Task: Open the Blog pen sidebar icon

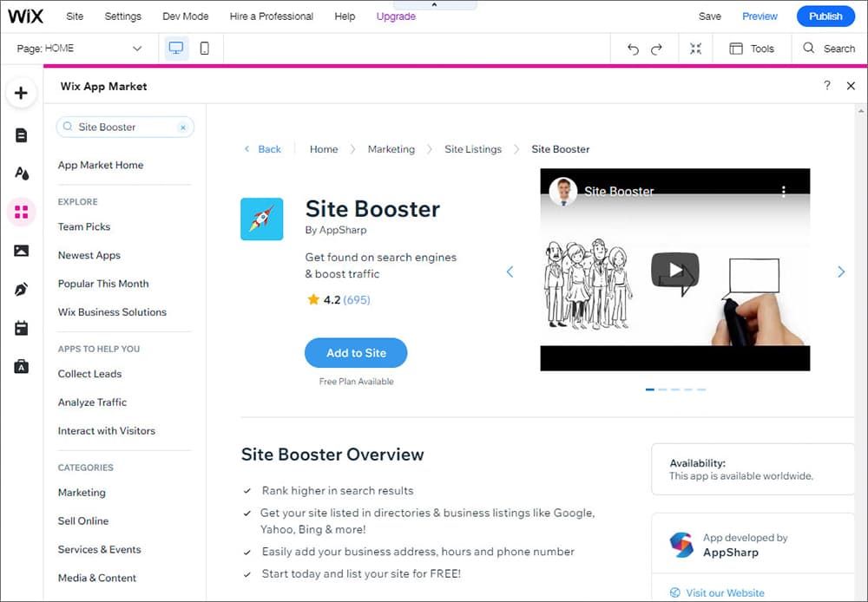Action: point(21,289)
